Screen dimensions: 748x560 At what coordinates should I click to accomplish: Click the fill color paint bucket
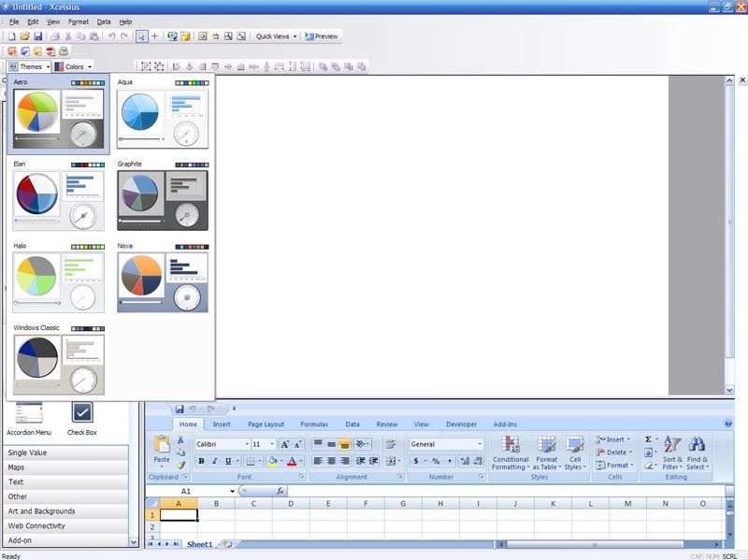[x=272, y=461]
